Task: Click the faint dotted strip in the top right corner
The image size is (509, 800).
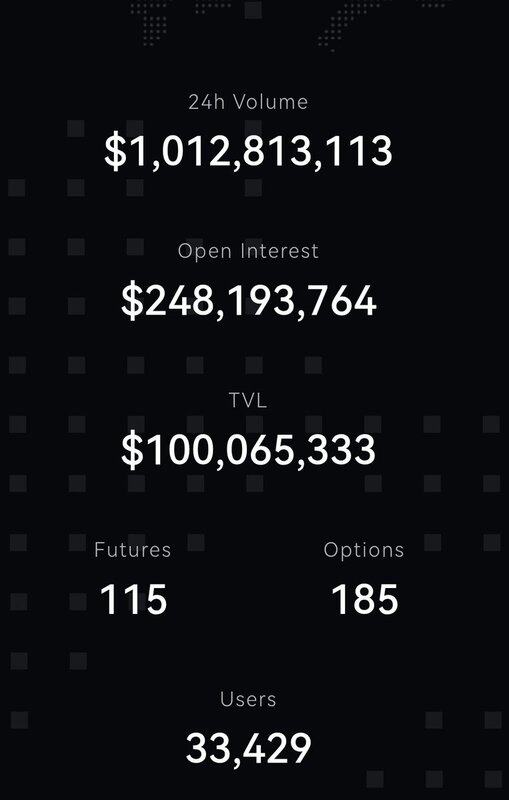Action: tap(435, 5)
